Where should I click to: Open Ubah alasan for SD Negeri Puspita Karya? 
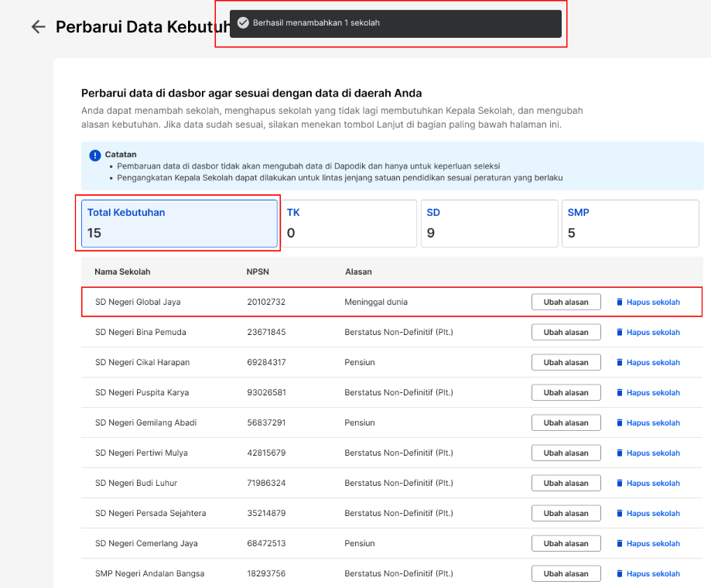(566, 392)
